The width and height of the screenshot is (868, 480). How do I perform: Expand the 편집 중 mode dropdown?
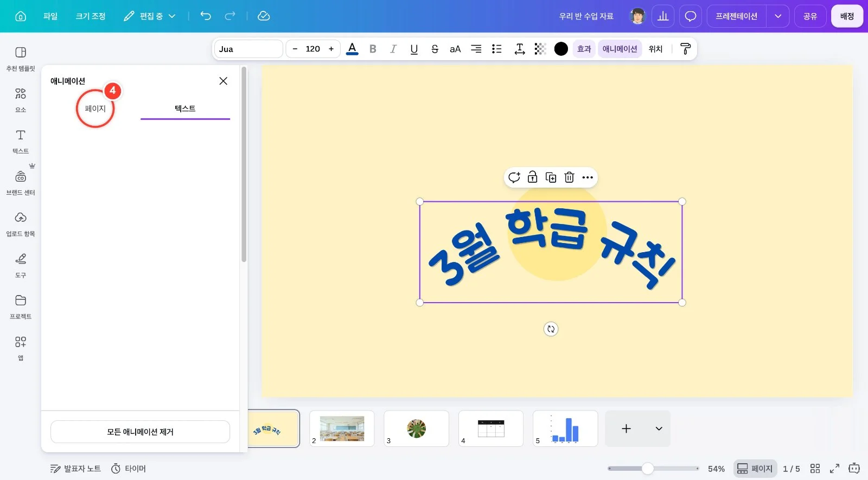(x=150, y=16)
